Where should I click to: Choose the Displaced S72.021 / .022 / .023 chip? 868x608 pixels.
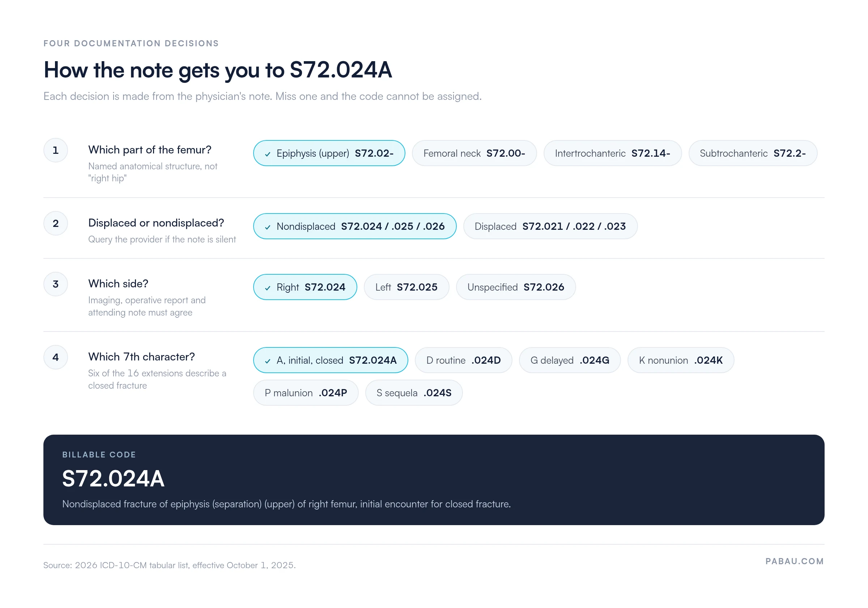pos(550,226)
